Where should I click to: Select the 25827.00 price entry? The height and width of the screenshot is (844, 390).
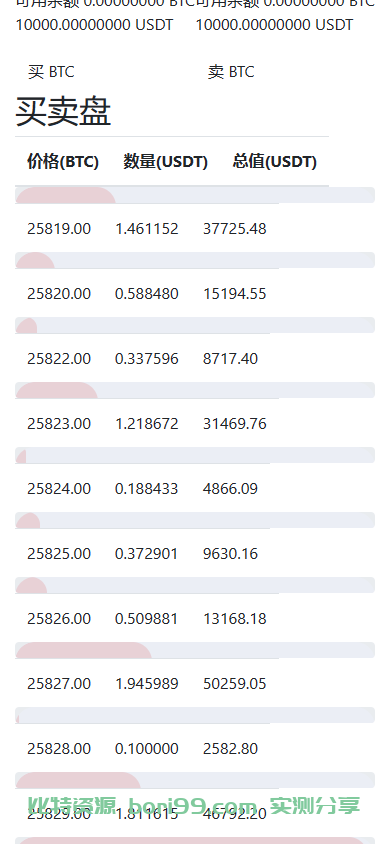(x=59, y=684)
